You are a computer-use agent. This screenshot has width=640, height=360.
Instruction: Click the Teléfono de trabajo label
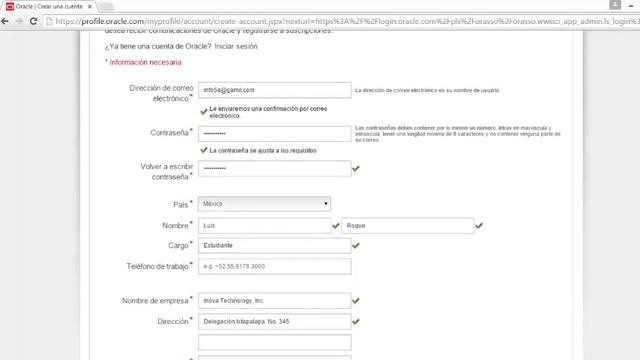coord(157,266)
